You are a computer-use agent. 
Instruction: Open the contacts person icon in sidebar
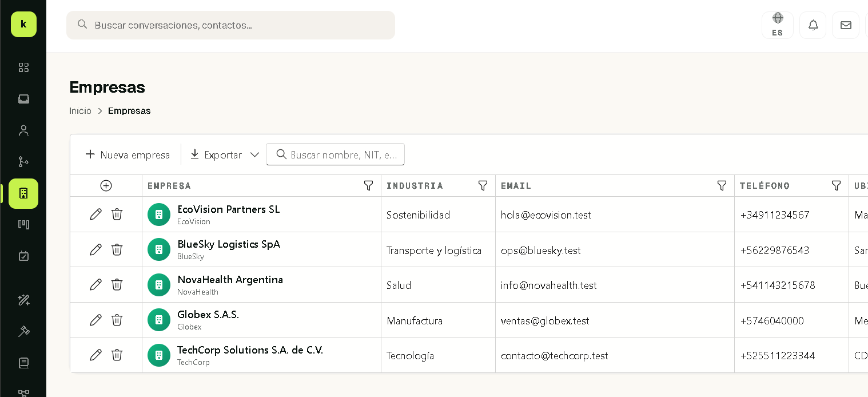pos(23,130)
